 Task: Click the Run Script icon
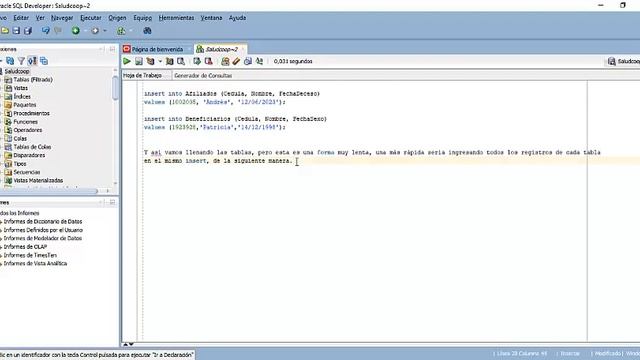139,61
